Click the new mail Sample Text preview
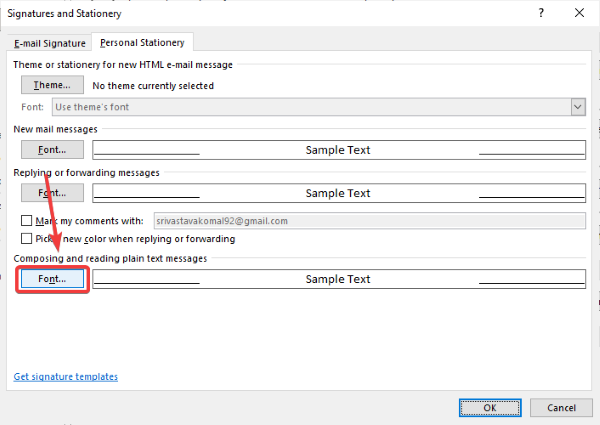 point(338,150)
